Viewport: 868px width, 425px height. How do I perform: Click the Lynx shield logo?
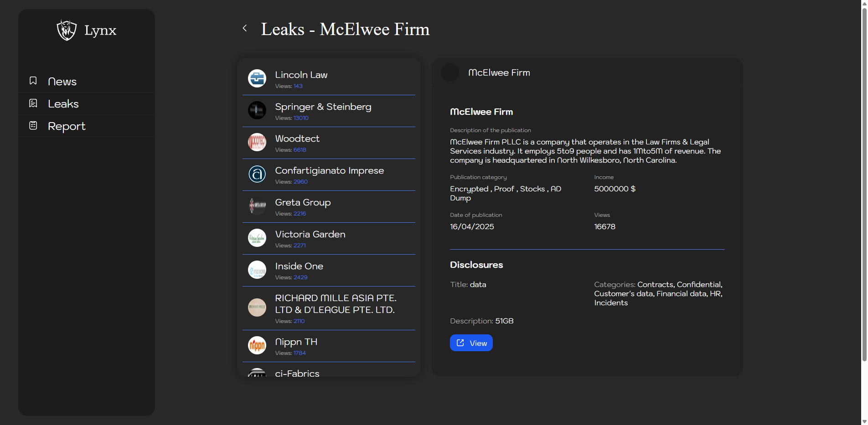67,30
